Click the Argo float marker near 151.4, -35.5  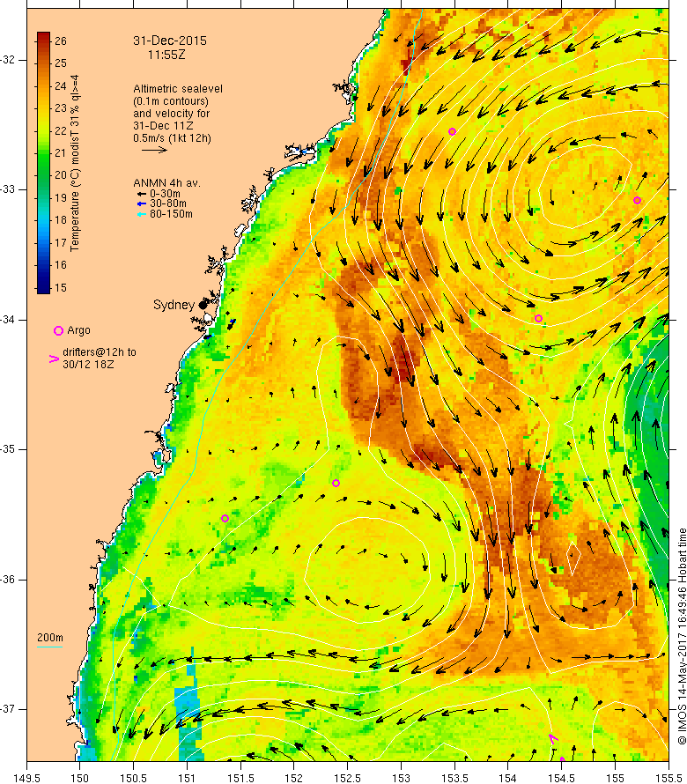tap(225, 519)
